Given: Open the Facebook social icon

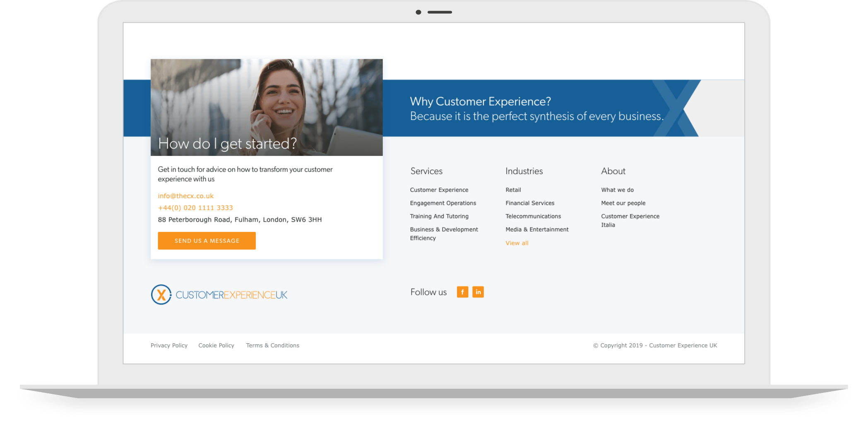Looking at the screenshot, I should (x=462, y=292).
